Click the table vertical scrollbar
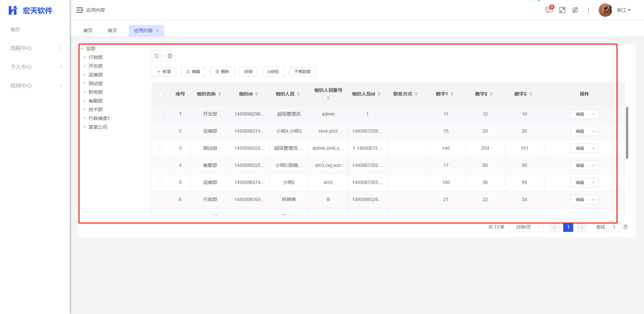Screen dimensions: 644x314 627,133
